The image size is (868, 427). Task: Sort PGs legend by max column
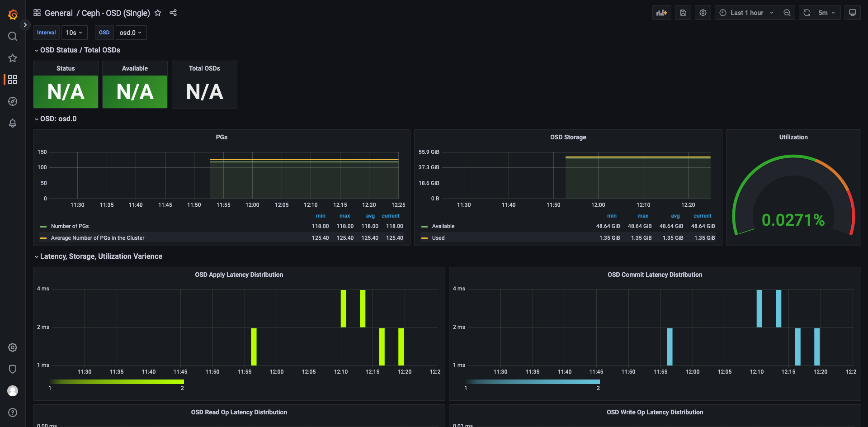[x=344, y=216]
